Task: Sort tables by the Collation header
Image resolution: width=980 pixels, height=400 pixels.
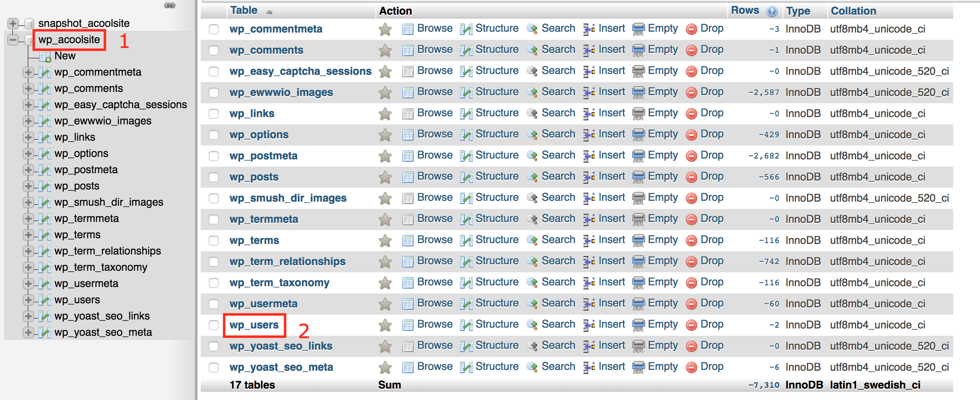Action: pos(853,11)
